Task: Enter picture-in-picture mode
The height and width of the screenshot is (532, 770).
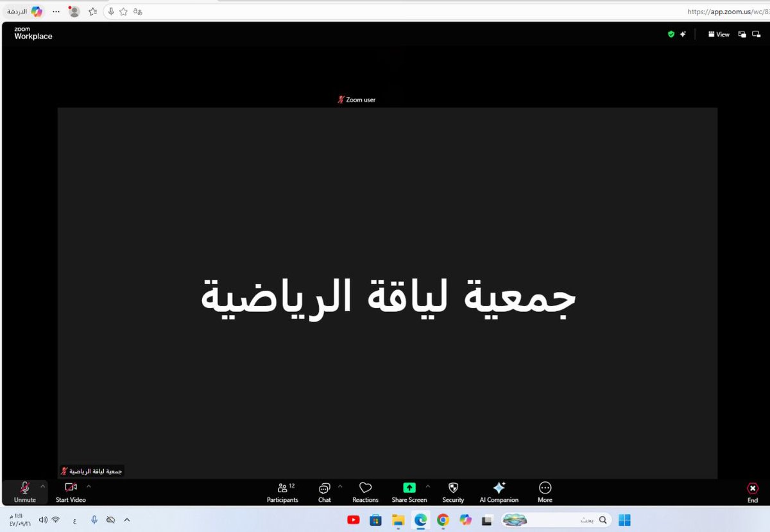Action: 742,34
